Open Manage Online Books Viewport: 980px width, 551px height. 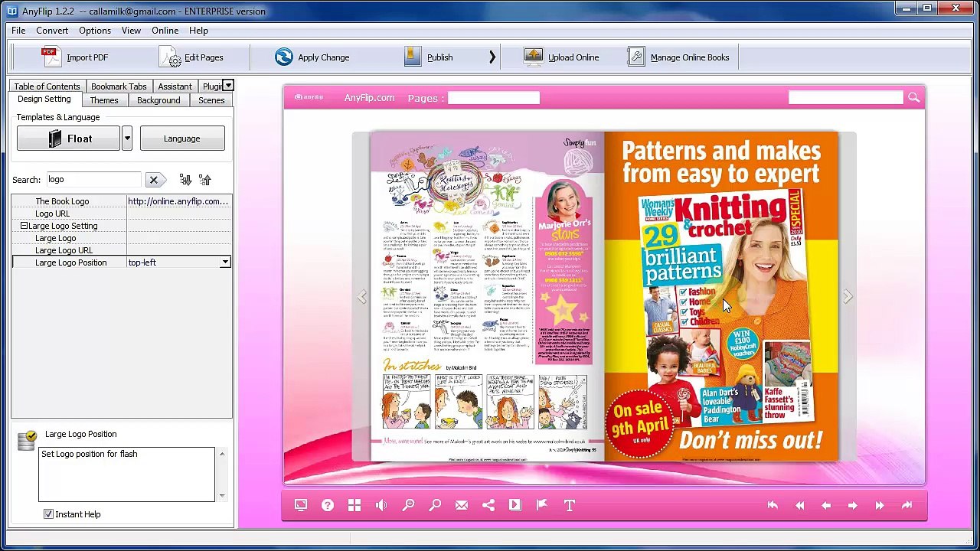click(678, 57)
